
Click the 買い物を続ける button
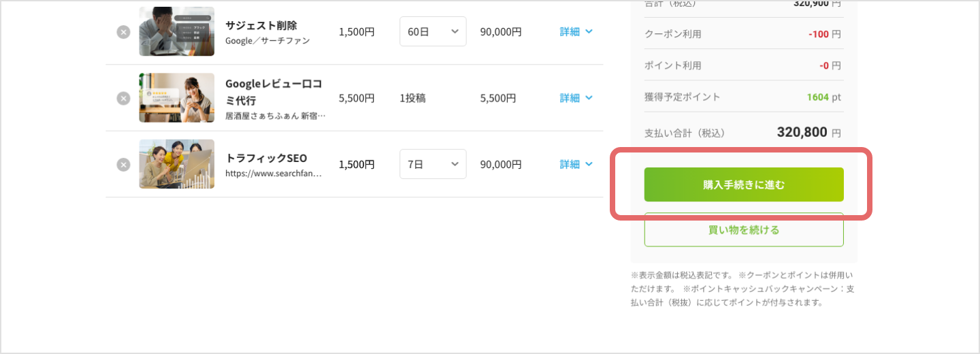[x=744, y=230]
